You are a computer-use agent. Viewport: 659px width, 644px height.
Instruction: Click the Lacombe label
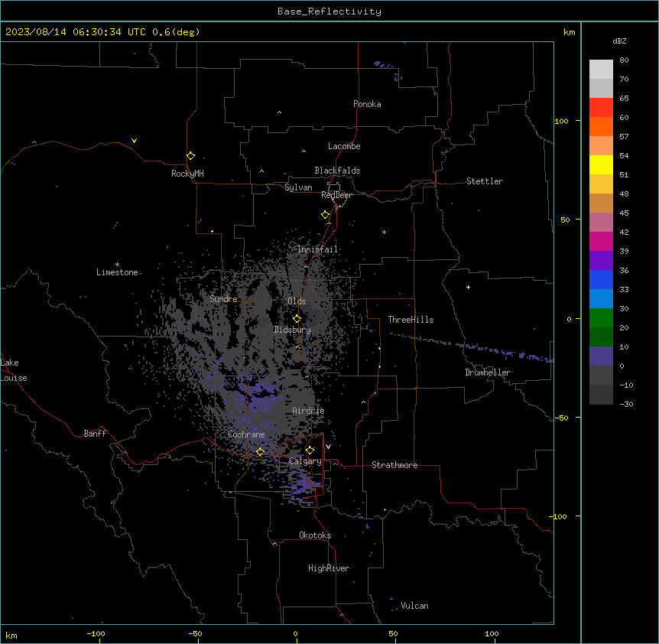pos(344,146)
